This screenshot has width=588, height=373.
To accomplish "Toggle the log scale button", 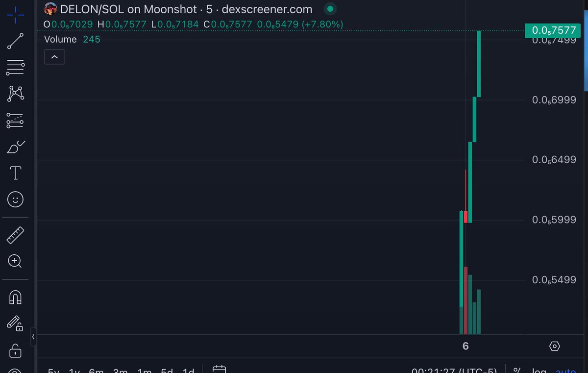I will (x=539, y=371).
